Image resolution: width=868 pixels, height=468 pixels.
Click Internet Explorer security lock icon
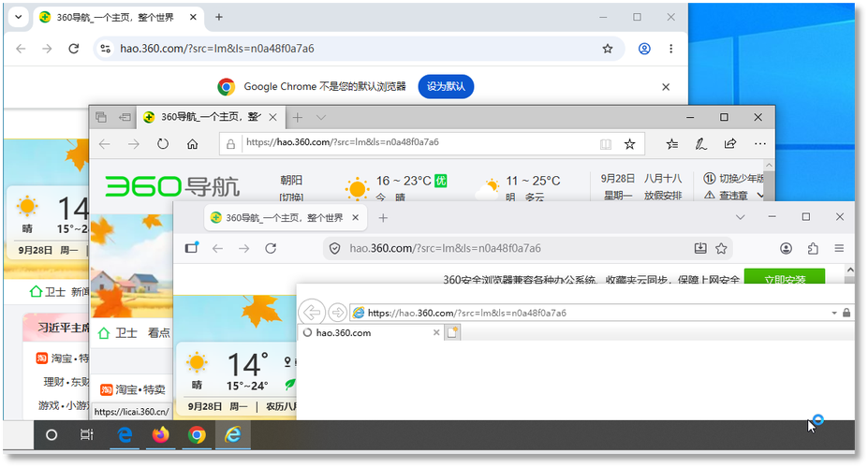tap(846, 313)
